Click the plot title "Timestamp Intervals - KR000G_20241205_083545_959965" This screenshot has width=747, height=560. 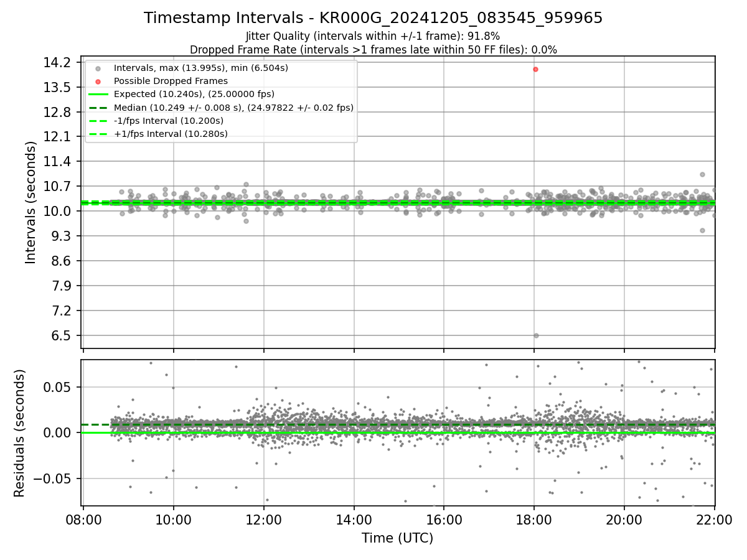click(374, 18)
